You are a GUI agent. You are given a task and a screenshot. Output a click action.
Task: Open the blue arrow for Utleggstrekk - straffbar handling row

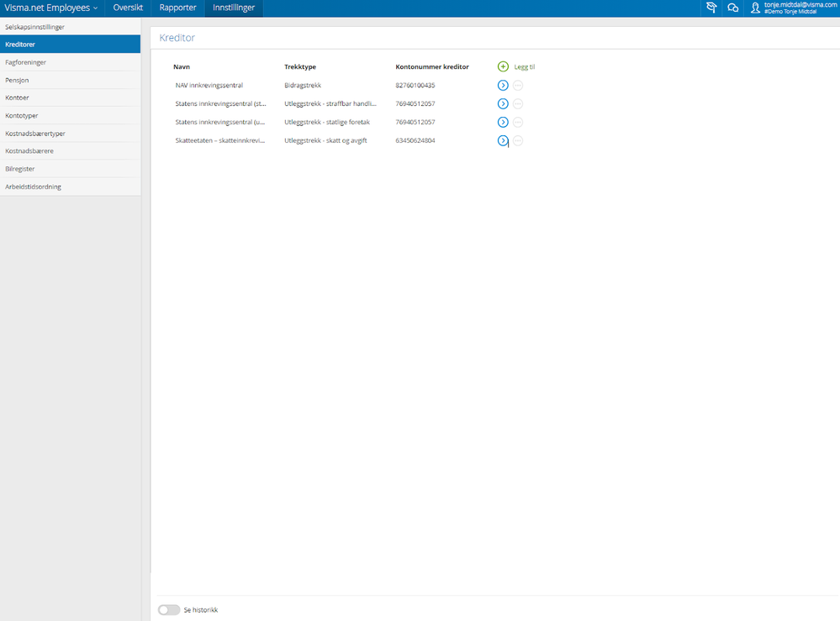(503, 104)
